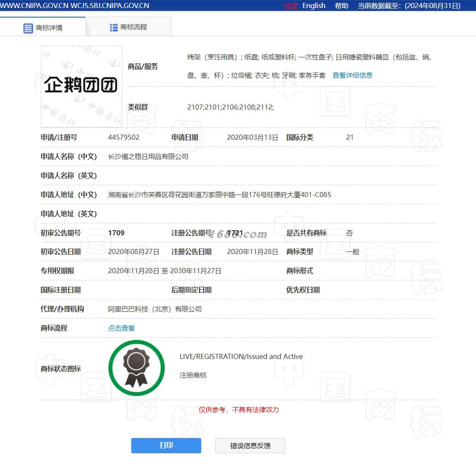Select 中文 language option
This screenshot has width=476, height=466.
(291, 6)
